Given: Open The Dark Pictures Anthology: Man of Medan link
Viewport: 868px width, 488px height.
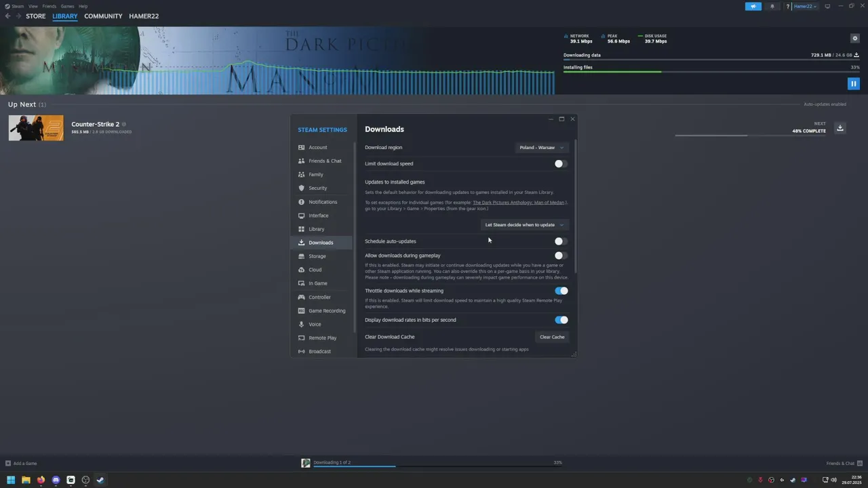Looking at the screenshot, I should coord(519,202).
